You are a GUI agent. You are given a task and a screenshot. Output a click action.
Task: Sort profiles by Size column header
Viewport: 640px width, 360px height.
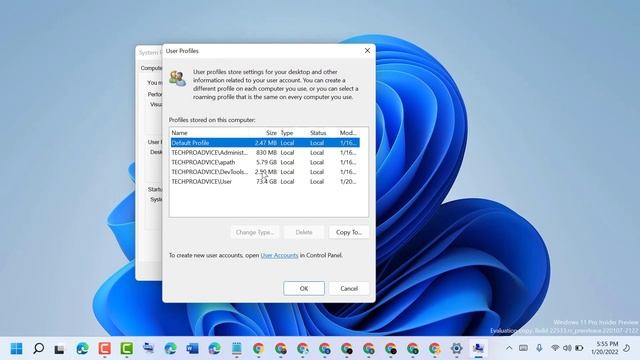click(264, 133)
